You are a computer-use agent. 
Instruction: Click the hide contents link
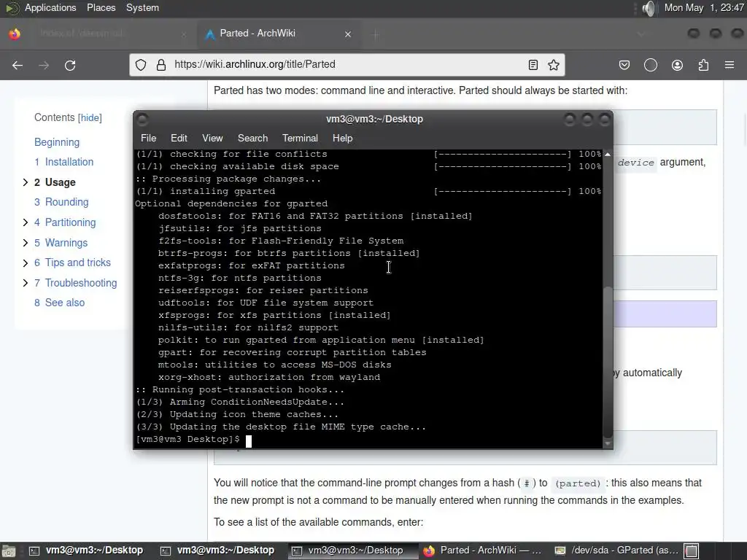tap(90, 117)
